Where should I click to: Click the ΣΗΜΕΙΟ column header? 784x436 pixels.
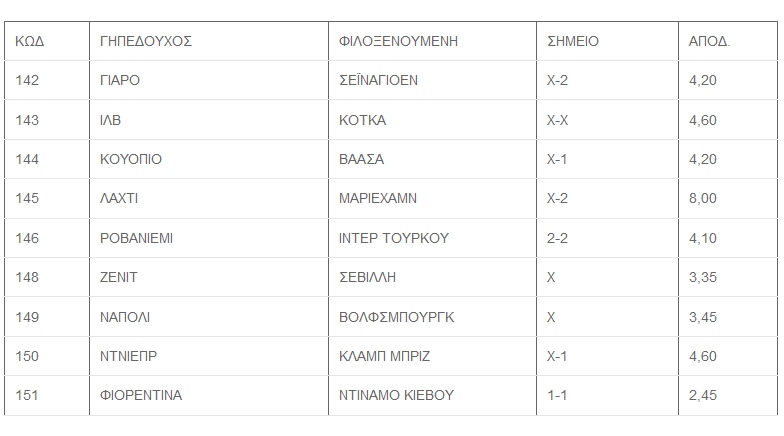click(x=573, y=42)
